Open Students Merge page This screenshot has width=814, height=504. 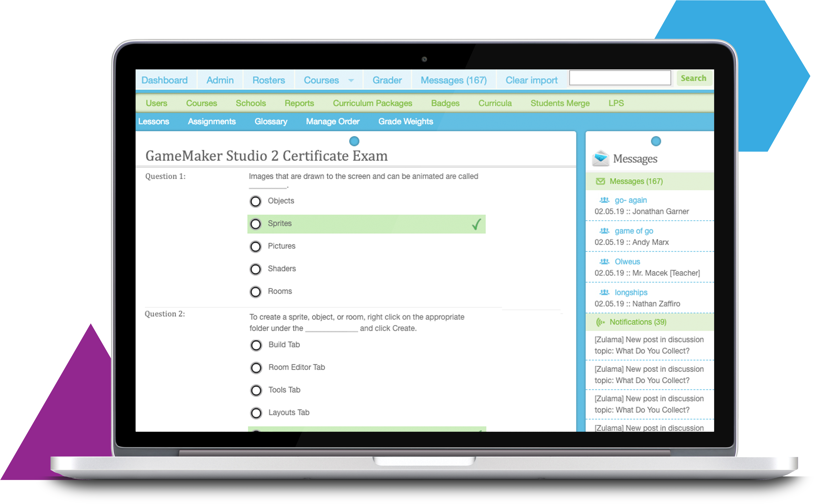560,103
